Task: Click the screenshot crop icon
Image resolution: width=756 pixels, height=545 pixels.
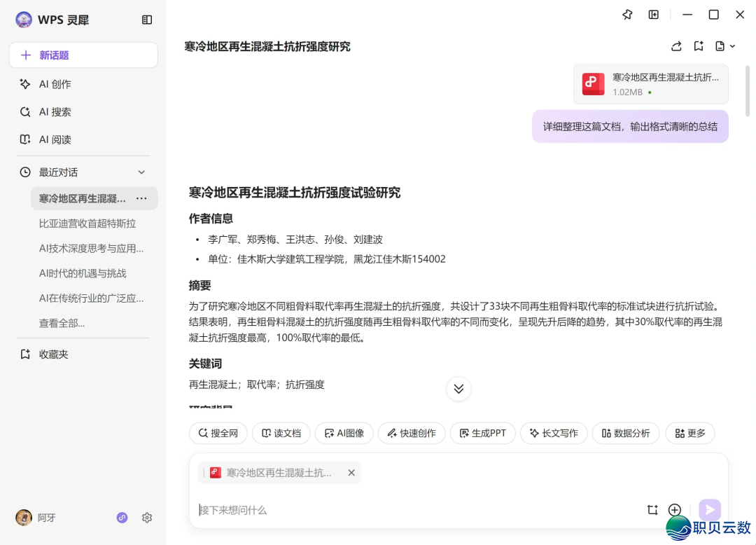Action: [652, 510]
